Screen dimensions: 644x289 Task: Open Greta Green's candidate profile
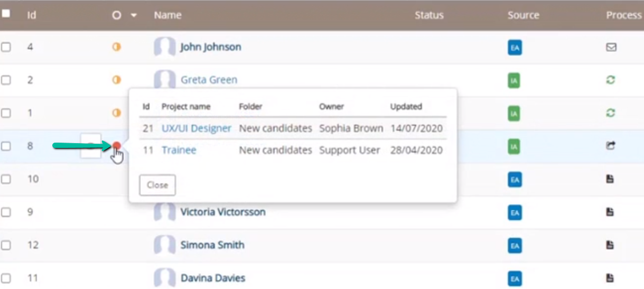[209, 80]
